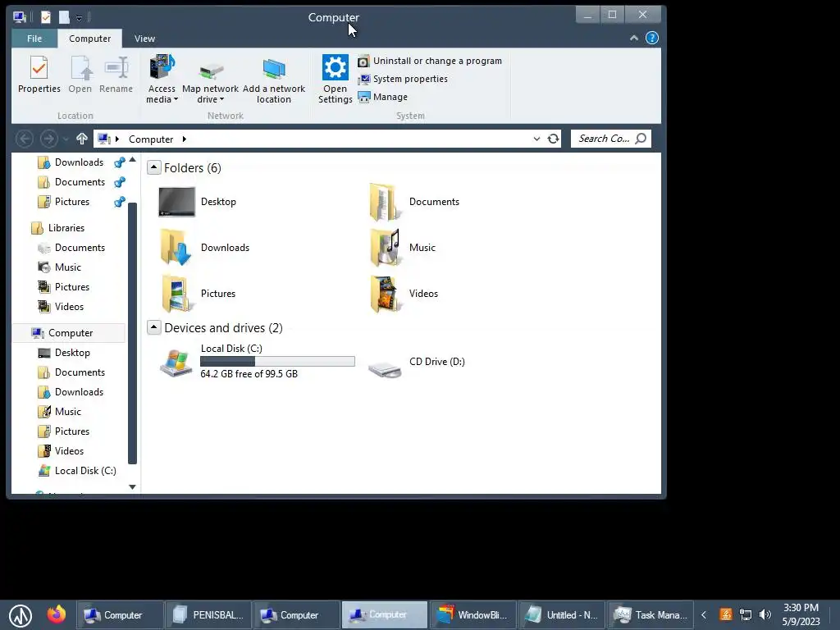Click the quick access Properties checkmark icon

coord(46,18)
